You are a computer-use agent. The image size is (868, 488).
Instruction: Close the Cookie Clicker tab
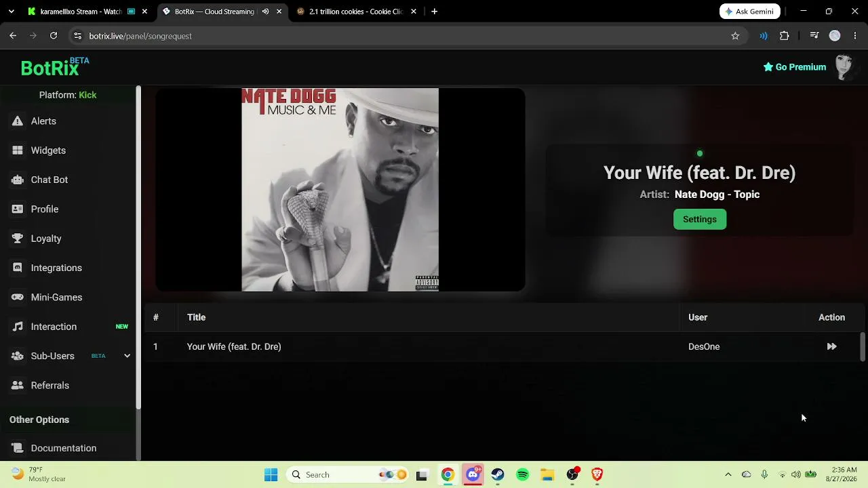(x=414, y=12)
